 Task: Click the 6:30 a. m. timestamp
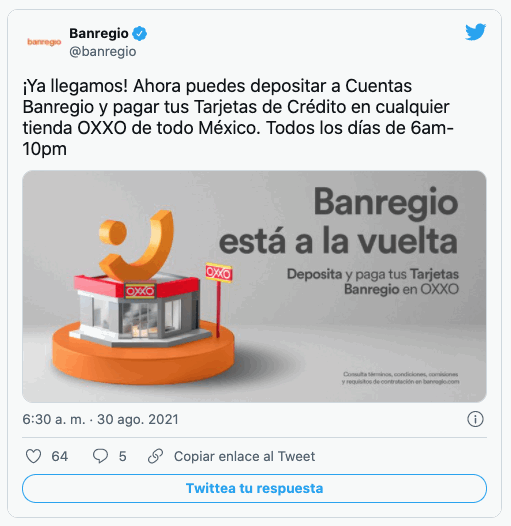(x=54, y=419)
